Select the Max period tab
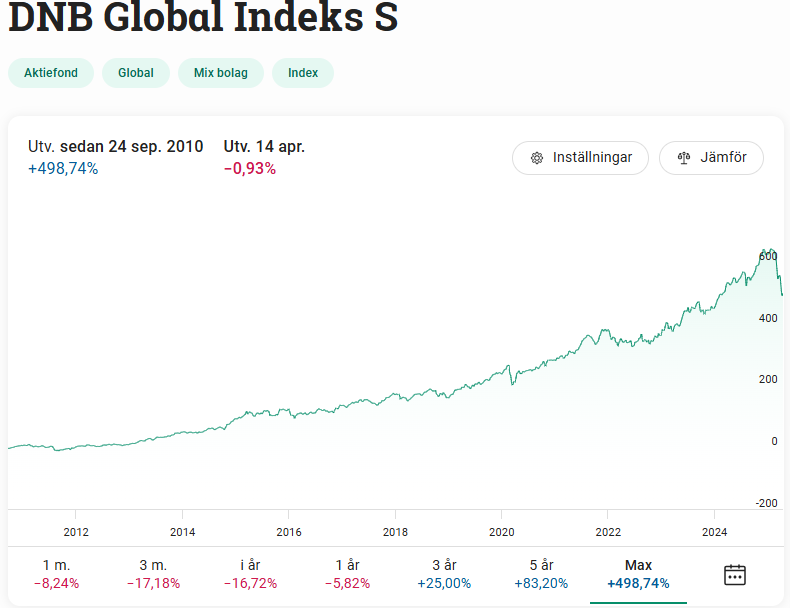The image size is (790, 608). pyautogui.click(x=638, y=574)
